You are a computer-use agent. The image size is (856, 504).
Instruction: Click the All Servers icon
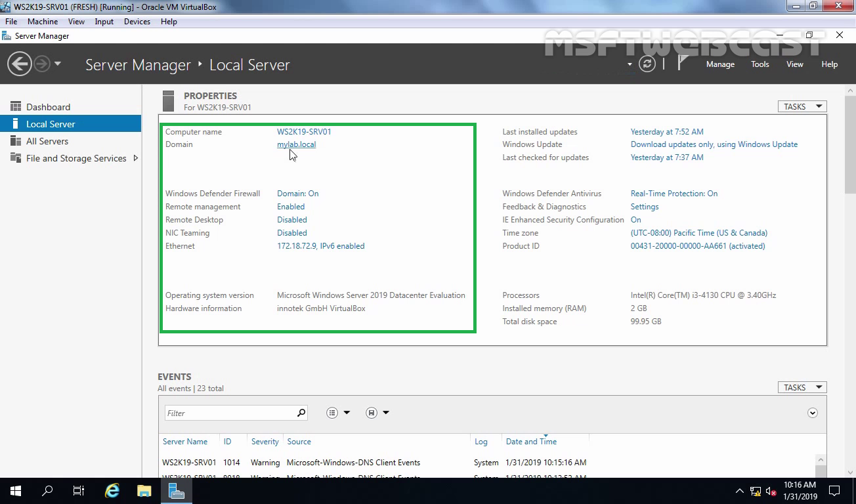point(15,140)
